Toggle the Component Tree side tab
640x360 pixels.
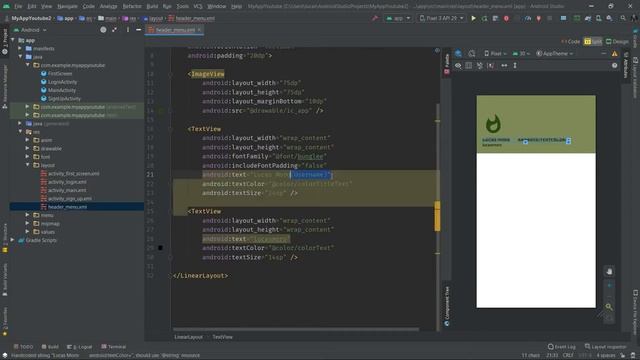click(447, 306)
